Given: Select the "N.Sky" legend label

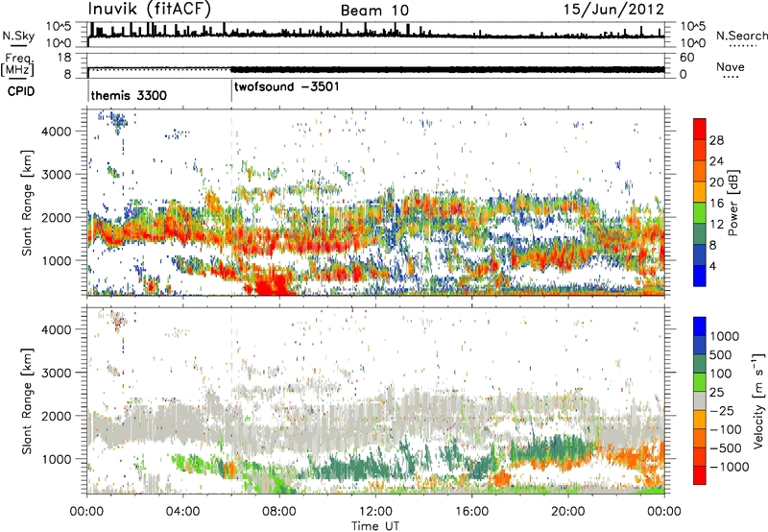Looking at the screenshot, I should point(18,36).
